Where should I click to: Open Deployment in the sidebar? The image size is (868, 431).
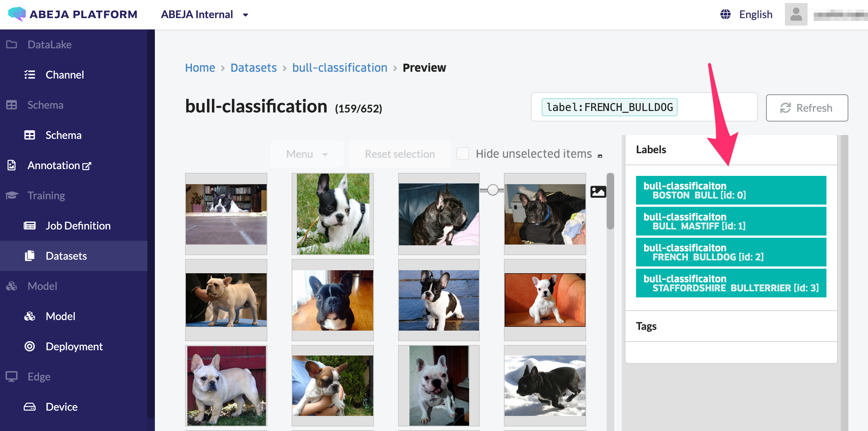(x=74, y=346)
